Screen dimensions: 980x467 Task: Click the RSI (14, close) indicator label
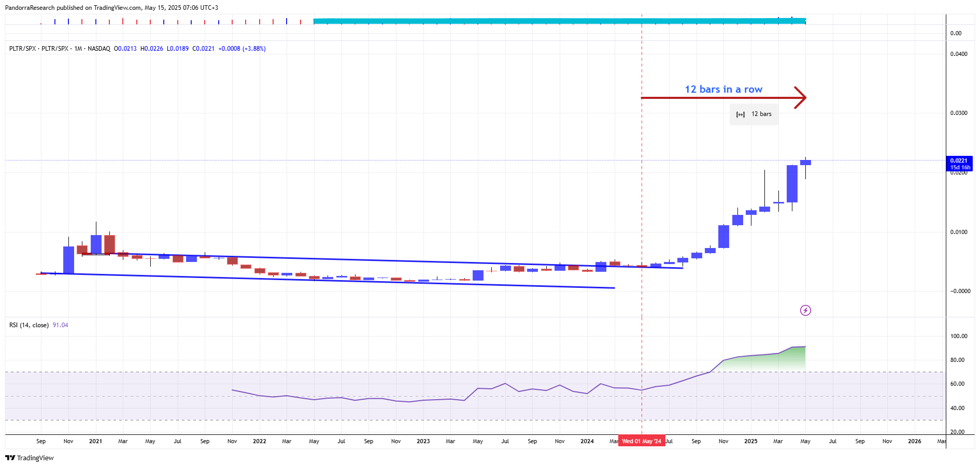coord(29,325)
